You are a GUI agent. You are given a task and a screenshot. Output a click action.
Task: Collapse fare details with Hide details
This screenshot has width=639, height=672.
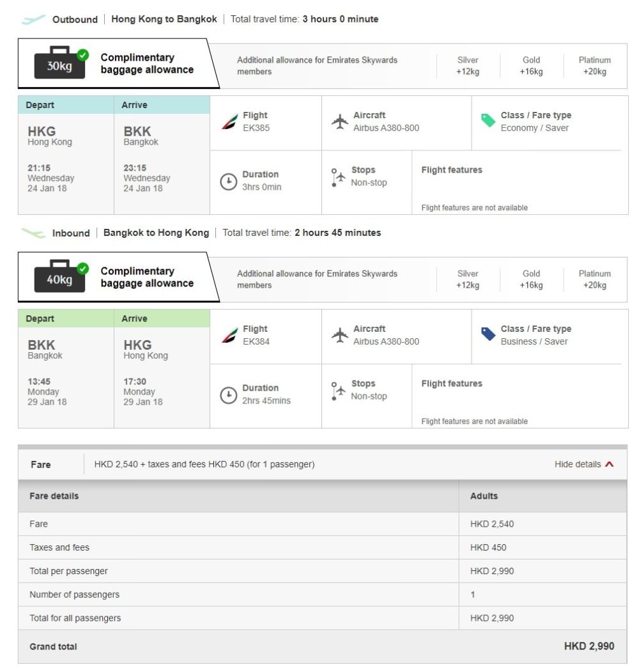578,464
